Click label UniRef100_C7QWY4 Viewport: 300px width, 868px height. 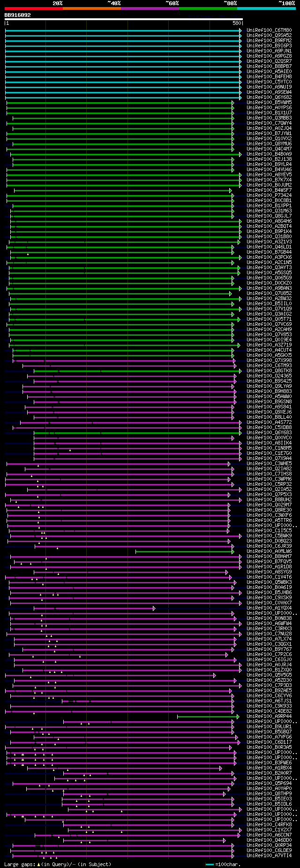(x=269, y=123)
